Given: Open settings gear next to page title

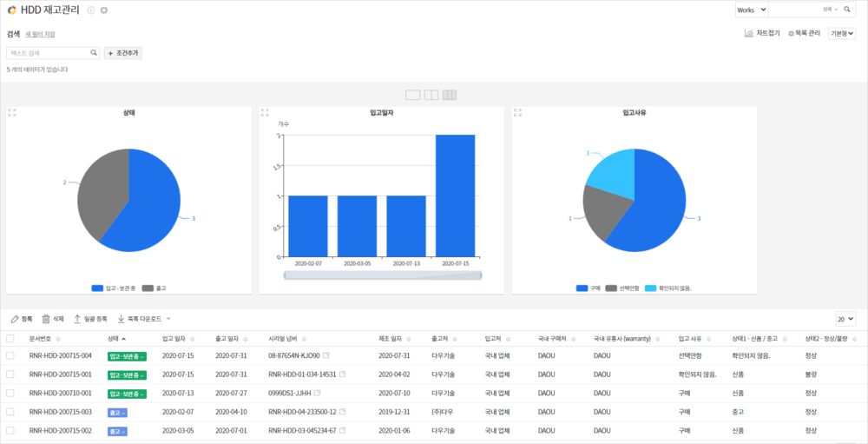Looking at the screenshot, I should coord(104,10).
